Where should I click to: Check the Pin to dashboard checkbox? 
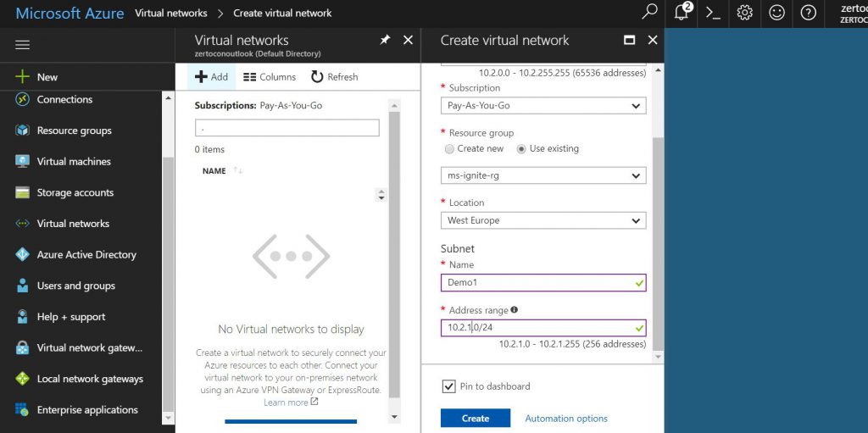tap(449, 386)
